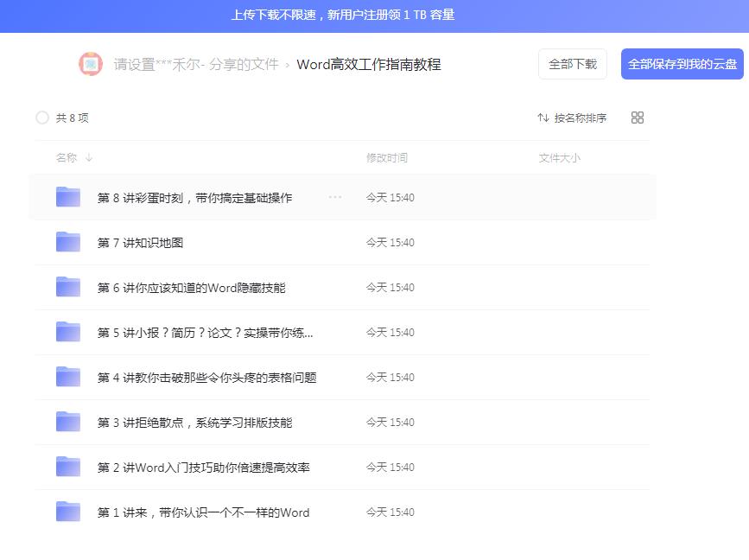The width and height of the screenshot is (749, 560).
Task: Open the 按名称排序 sort dropdown
Action: 572,118
